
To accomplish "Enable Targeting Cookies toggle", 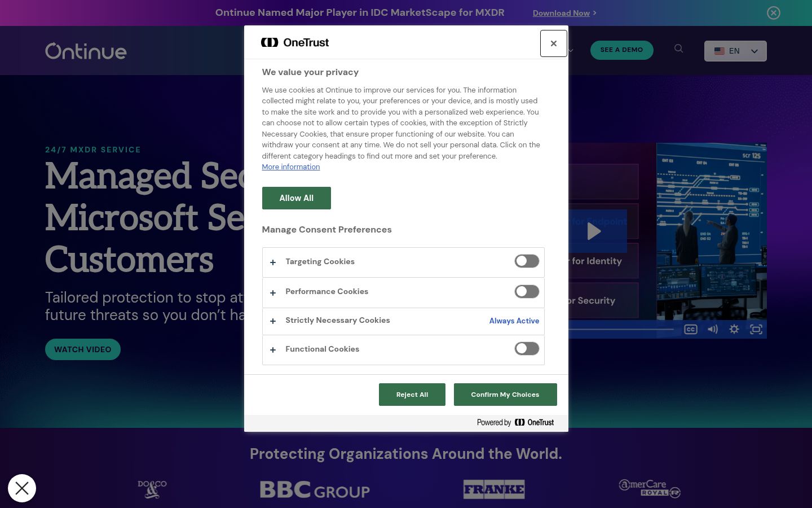I will (527, 261).
